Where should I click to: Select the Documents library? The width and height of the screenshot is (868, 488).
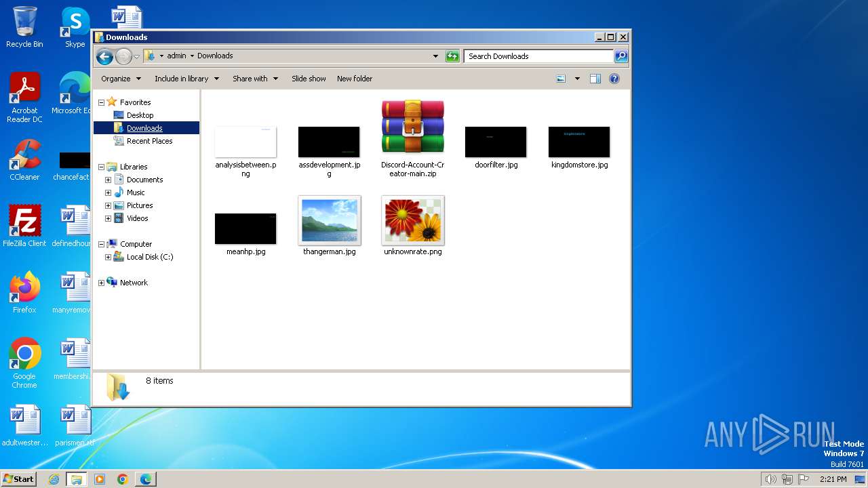point(144,180)
